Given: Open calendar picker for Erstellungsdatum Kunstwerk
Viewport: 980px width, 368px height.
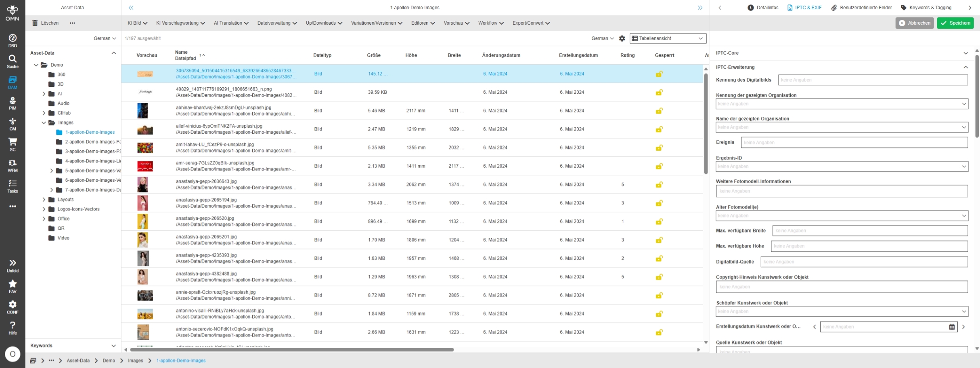Looking at the screenshot, I should point(952,327).
